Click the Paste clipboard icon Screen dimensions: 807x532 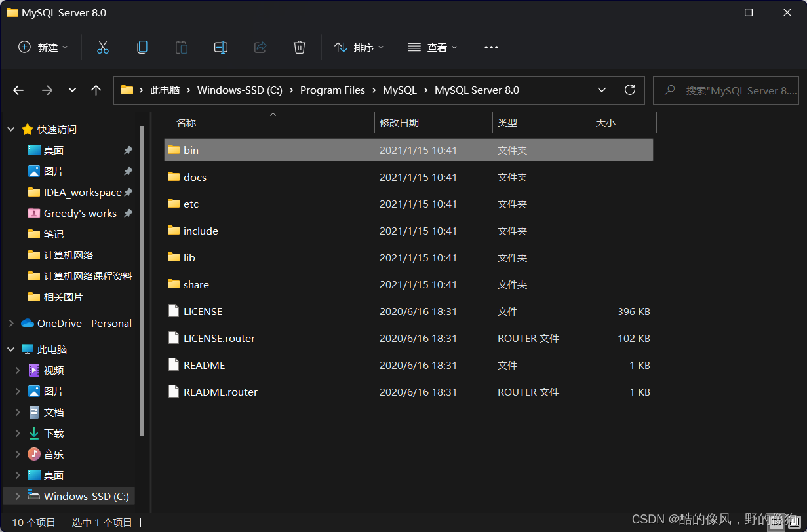coord(181,47)
